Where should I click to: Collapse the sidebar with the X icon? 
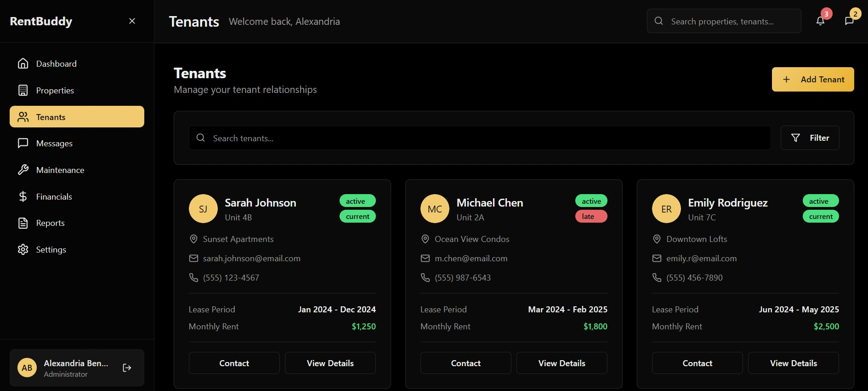pos(132,21)
